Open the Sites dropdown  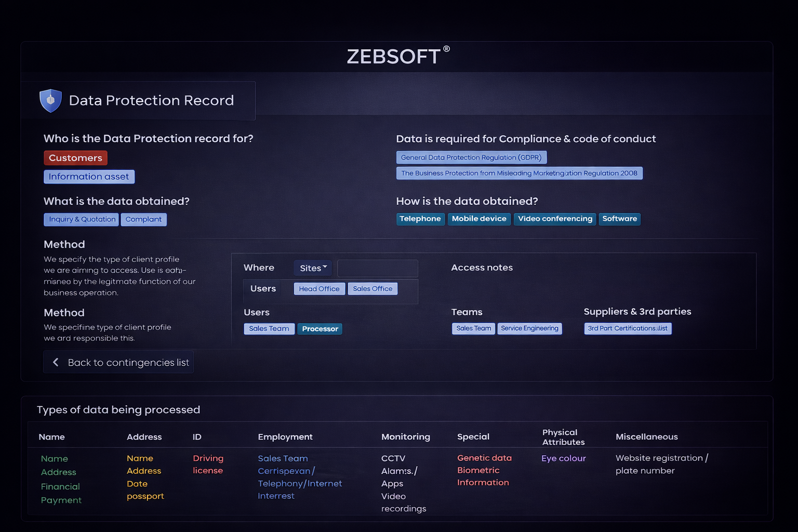click(x=313, y=268)
